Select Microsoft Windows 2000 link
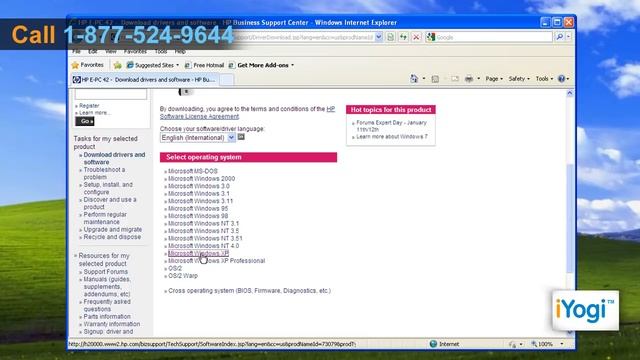 pyautogui.click(x=201, y=179)
